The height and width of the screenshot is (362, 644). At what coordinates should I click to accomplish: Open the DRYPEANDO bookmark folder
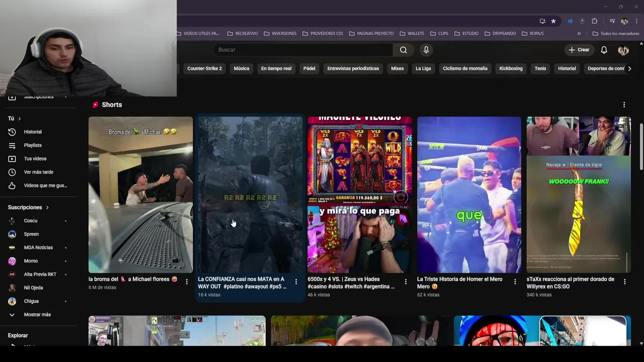click(x=500, y=34)
